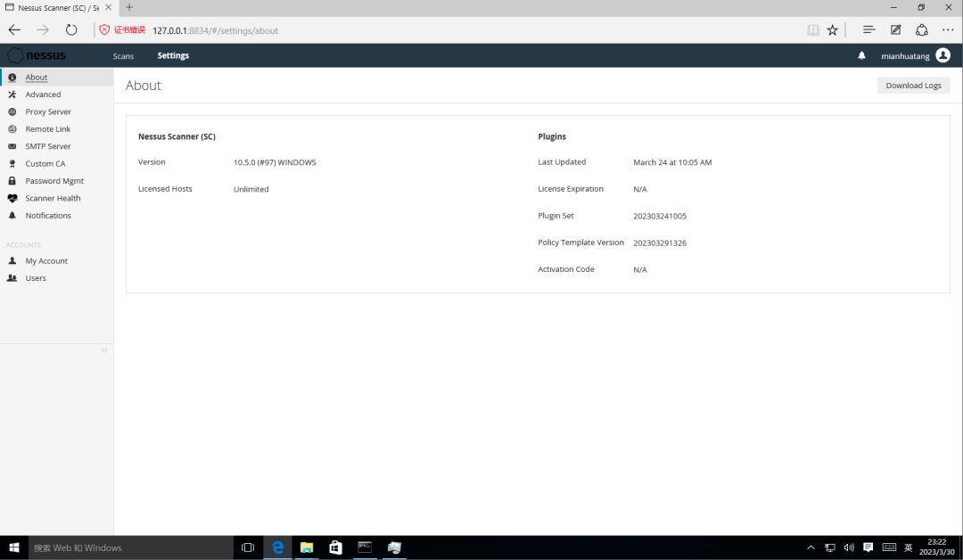Click Licensed Hosts value Unlimited
Image resolution: width=963 pixels, height=560 pixels.
point(251,189)
